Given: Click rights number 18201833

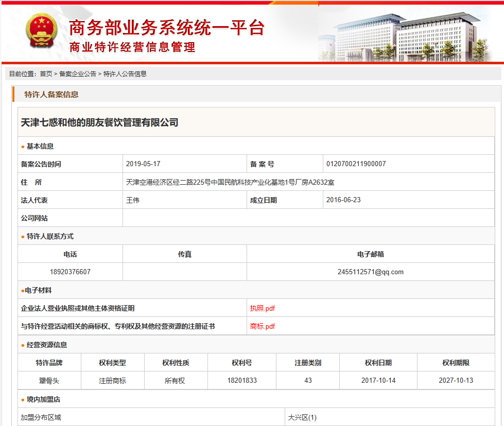Looking at the screenshot, I should (x=242, y=380).
